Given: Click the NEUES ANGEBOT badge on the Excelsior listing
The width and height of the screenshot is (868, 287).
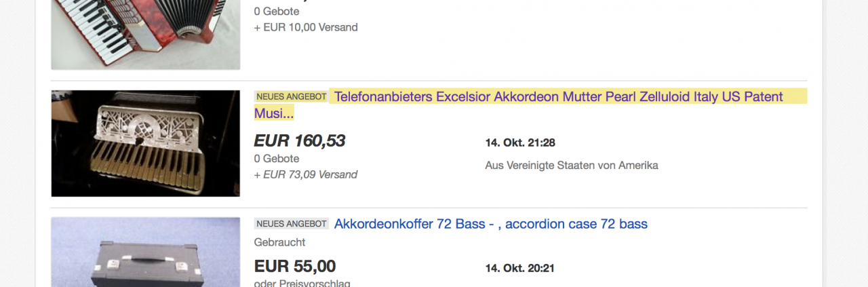Looking at the screenshot, I should [292, 97].
